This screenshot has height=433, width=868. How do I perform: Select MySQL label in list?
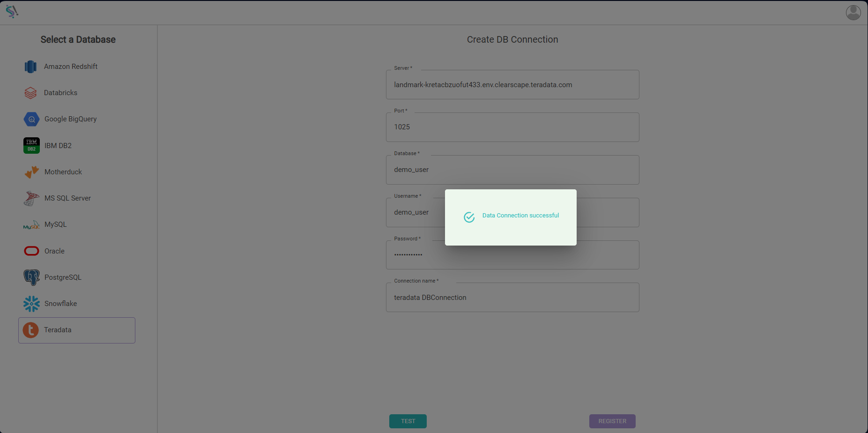(x=56, y=224)
